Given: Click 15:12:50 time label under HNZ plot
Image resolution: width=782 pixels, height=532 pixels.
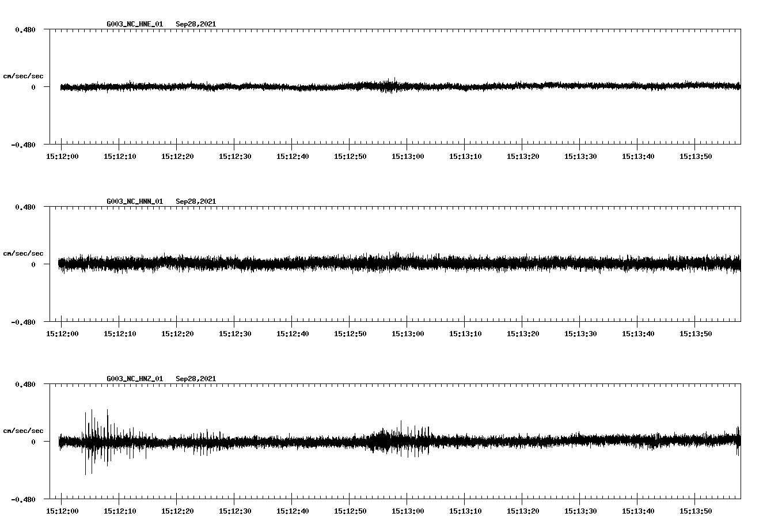Looking at the screenshot, I should 350,511.
